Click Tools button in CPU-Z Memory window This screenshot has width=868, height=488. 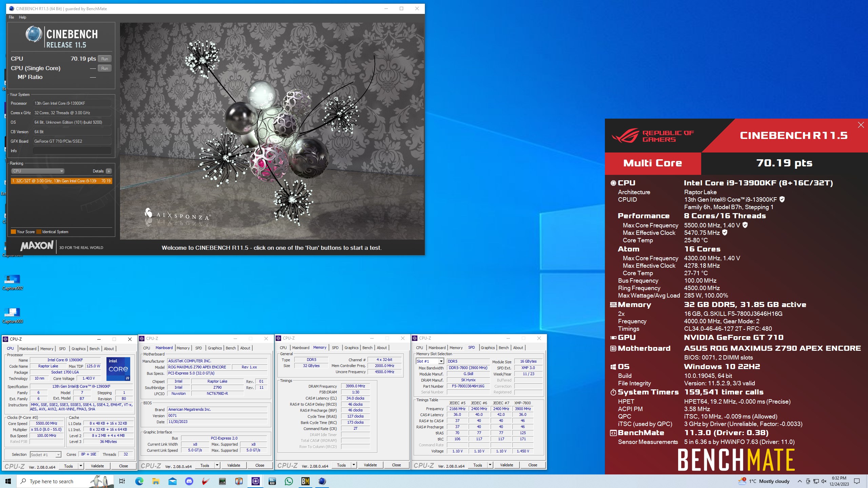(x=341, y=465)
